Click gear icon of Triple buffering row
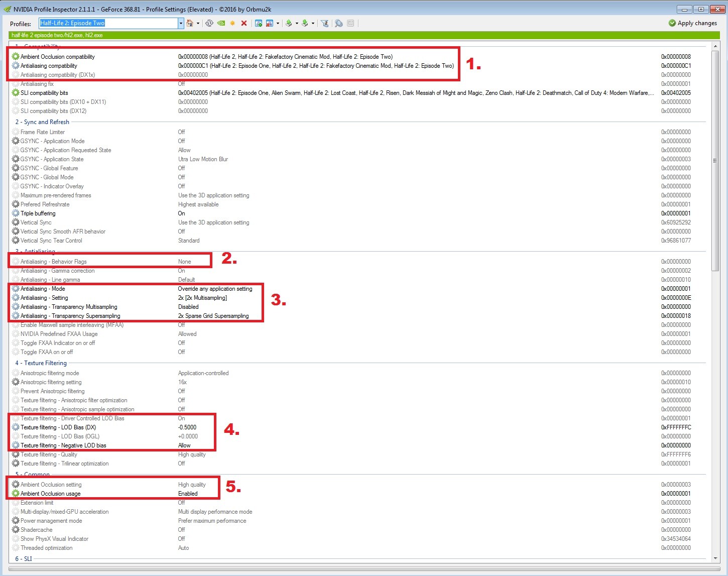 (x=16, y=213)
